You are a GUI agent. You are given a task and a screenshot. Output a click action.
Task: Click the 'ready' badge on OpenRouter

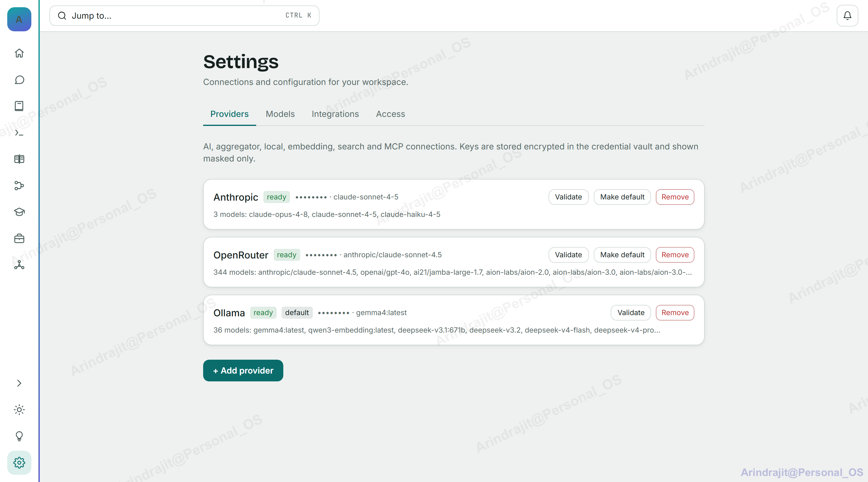click(x=286, y=255)
